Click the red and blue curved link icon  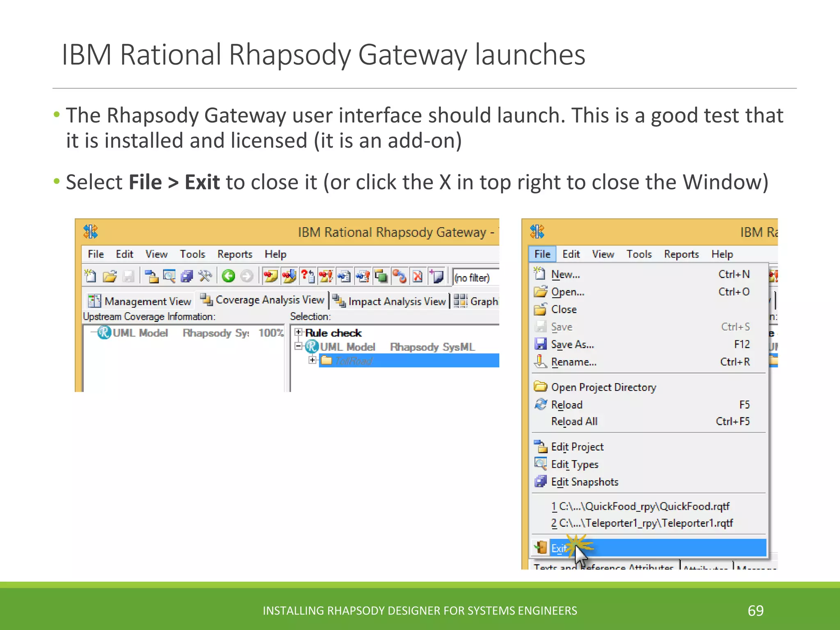pos(399,276)
